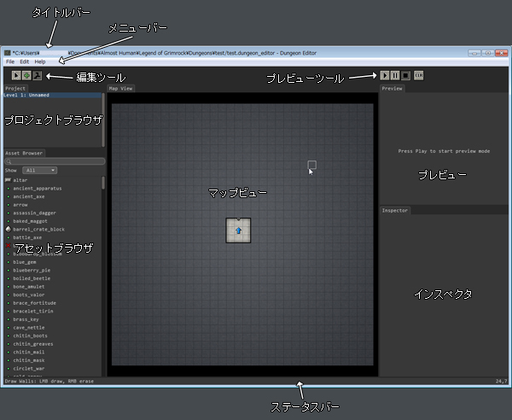Open the Edit menu
The width and height of the screenshot is (512, 420).
tap(25, 61)
